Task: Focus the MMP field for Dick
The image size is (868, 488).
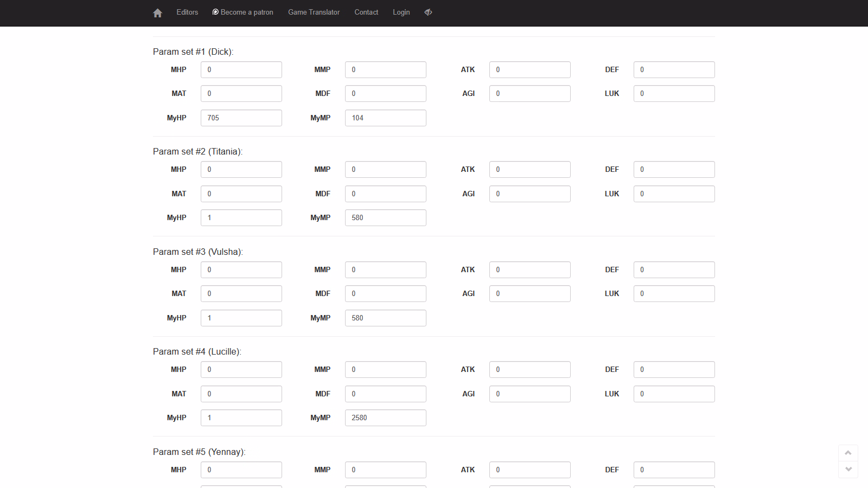Action: pyautogui.click(x=386, y=69)
